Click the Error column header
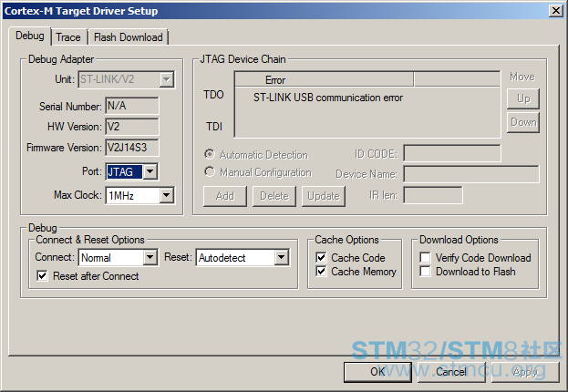568x392 pixels. click(325, 79)
